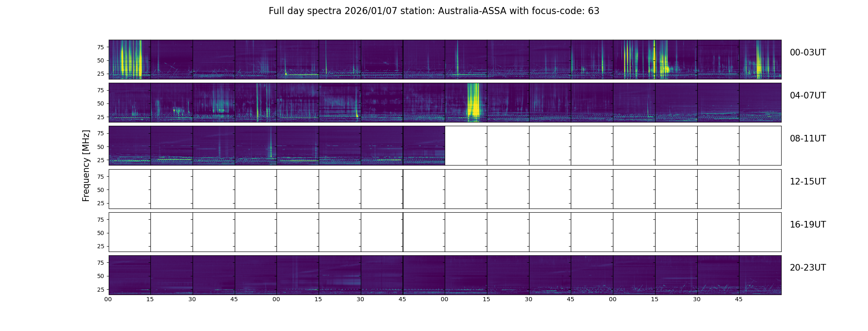This screenshot has width=868, height=331.
Task: Click the first spectrum panel in the 20-23UT row
Action: coord(129,275)
